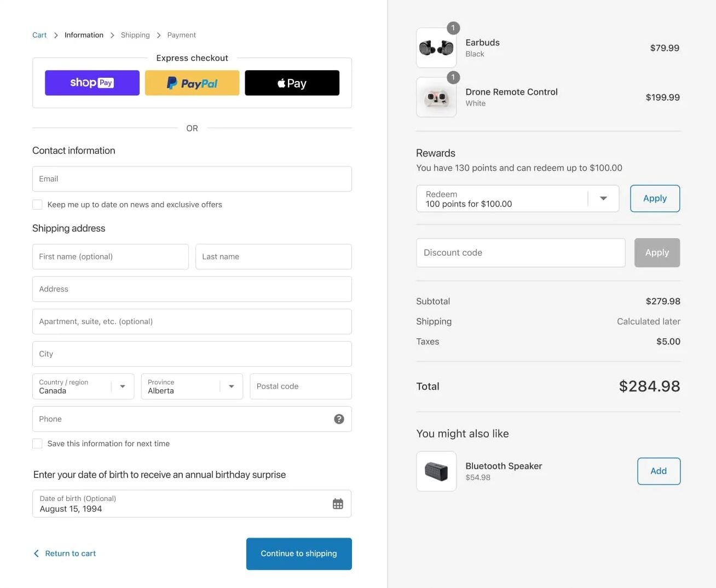Click the back chevron beside Return to cart

click(36, 553)
